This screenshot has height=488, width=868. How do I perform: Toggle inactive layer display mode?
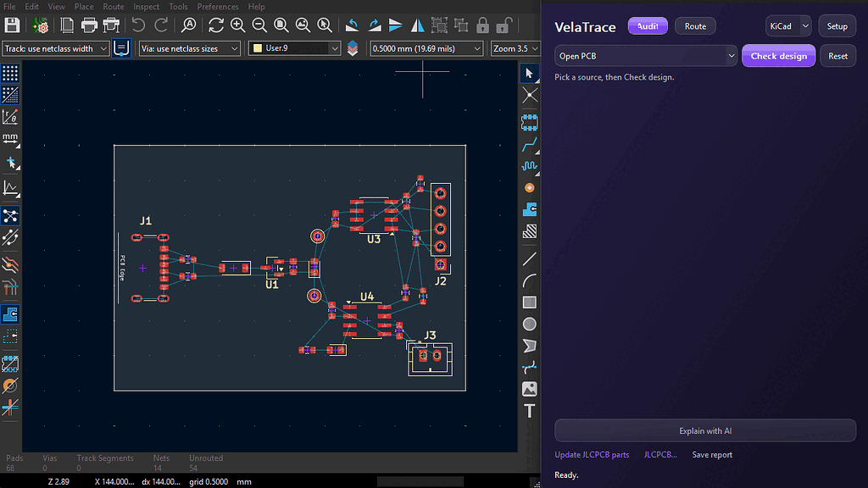10,265
